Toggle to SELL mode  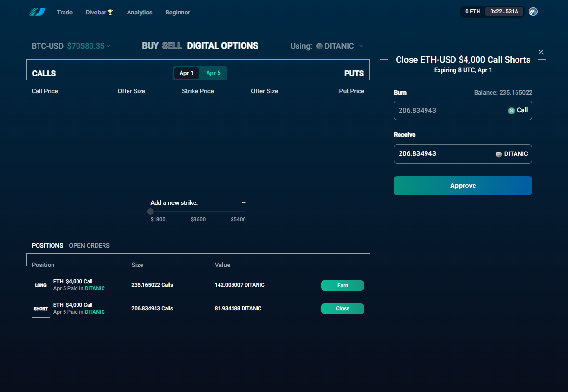(x=172, y=46)
